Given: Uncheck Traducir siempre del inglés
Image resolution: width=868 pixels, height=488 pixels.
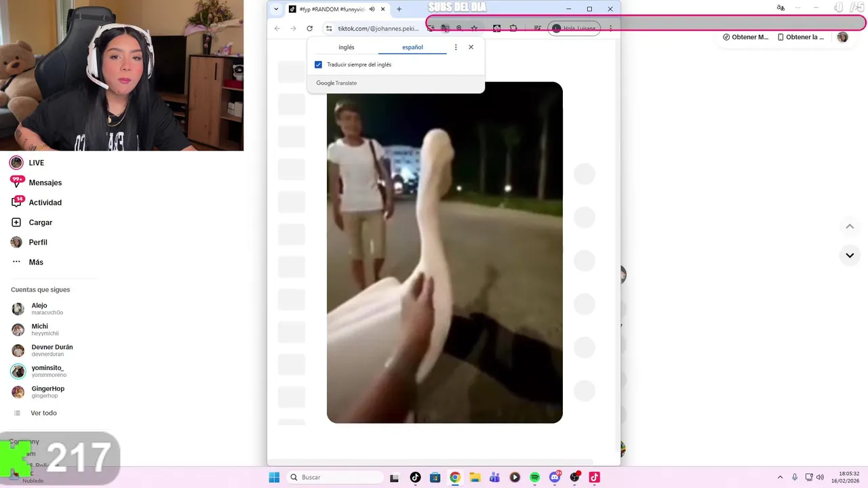Looking at the screenshot, I should pos(318,64).
